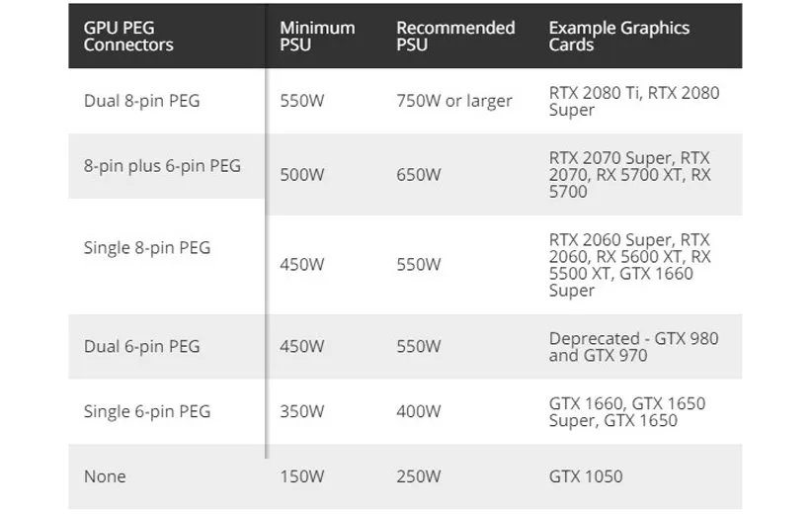The image size is (812, 516).
Task: Click the 400W recommended PSU cell
Action: coord(419,411)
